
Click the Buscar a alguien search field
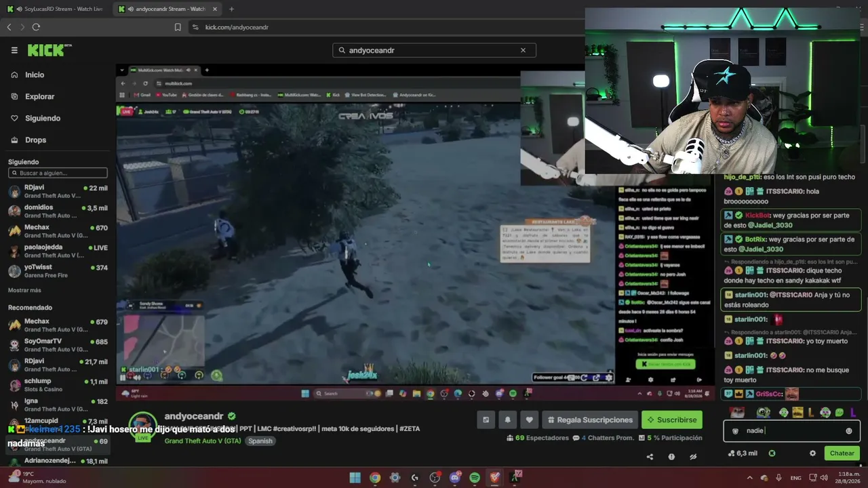(58, 174)
